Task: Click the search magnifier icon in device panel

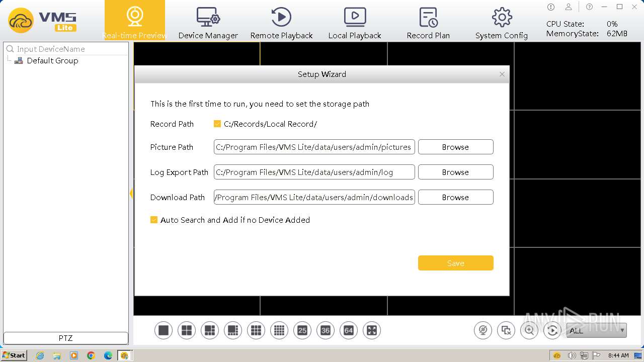Action: 10,49
